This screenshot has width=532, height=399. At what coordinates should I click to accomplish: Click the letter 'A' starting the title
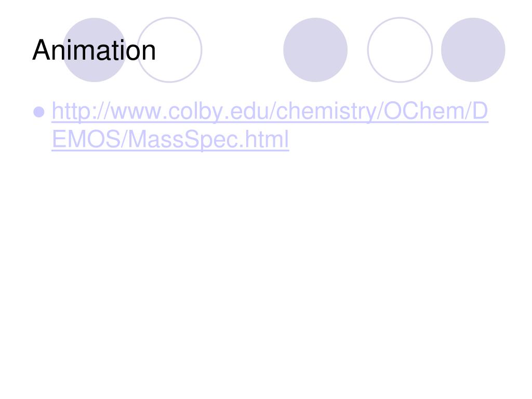[41, 50]
